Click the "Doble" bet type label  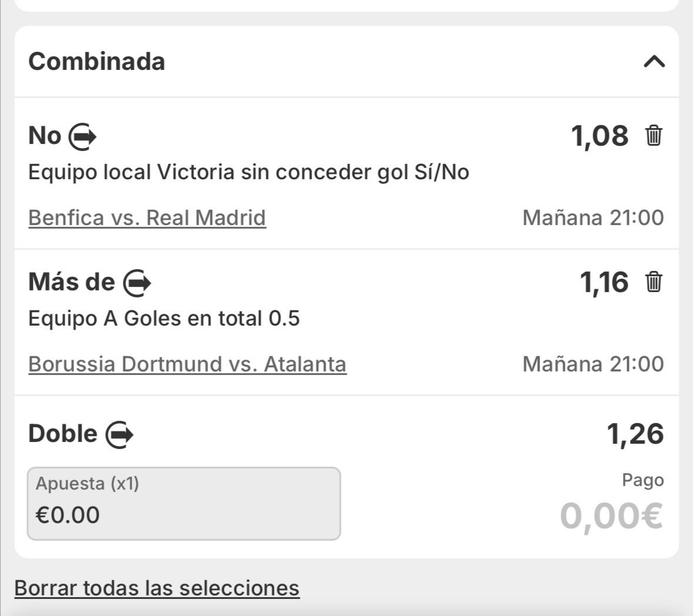click(63, 434)
